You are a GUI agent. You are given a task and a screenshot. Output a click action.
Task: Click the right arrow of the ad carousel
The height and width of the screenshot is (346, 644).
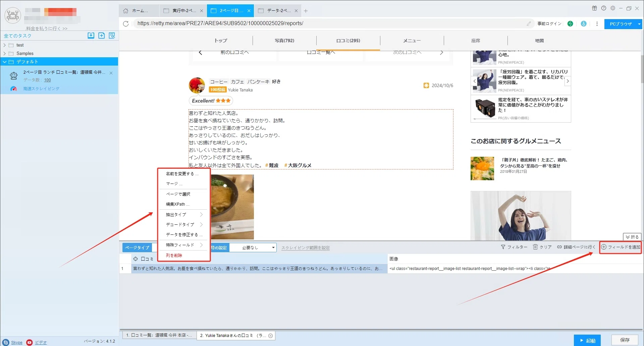[x=568, y=81]
